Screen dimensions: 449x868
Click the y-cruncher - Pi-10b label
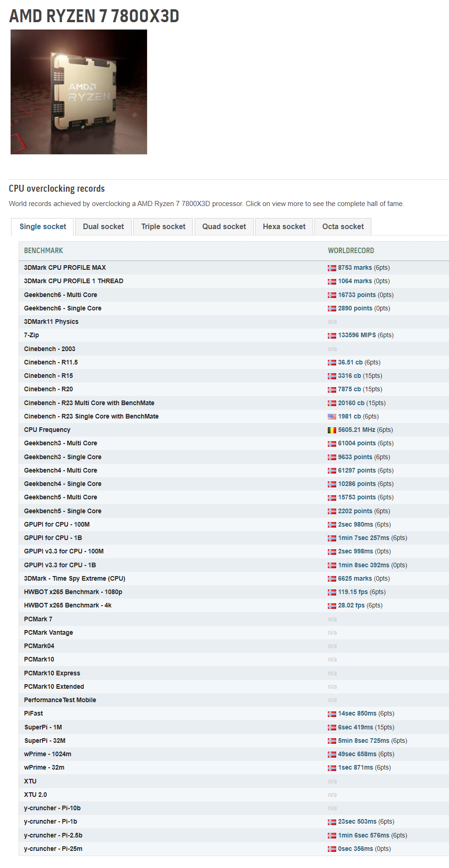click(x=52, y=808)
